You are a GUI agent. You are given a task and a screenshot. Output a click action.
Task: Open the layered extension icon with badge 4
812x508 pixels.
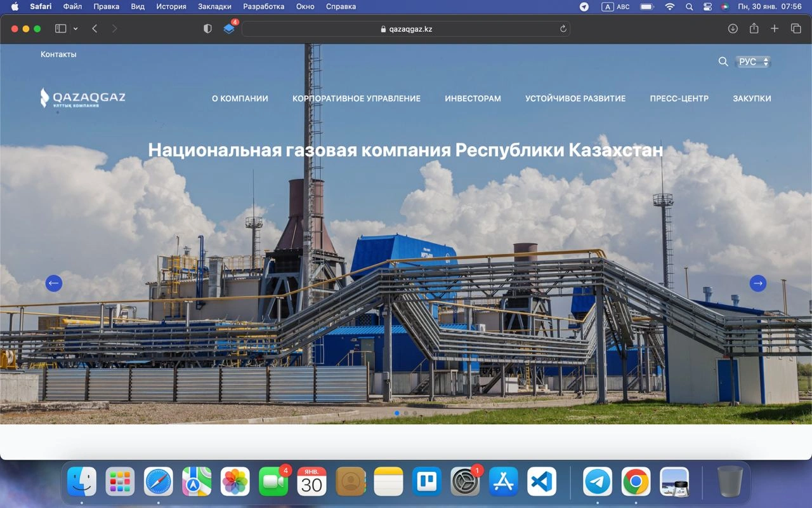[x=229, y=29]
